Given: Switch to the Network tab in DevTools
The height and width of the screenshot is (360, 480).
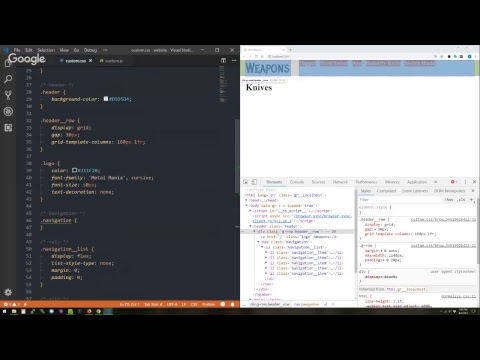Looking at the screenshot, I should point(340,182).
